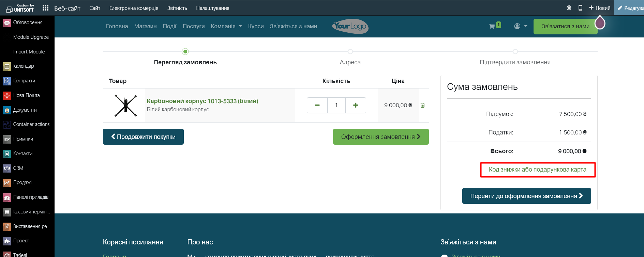Open the shopping cart icon
644x257 pixels.
point(492,26)
